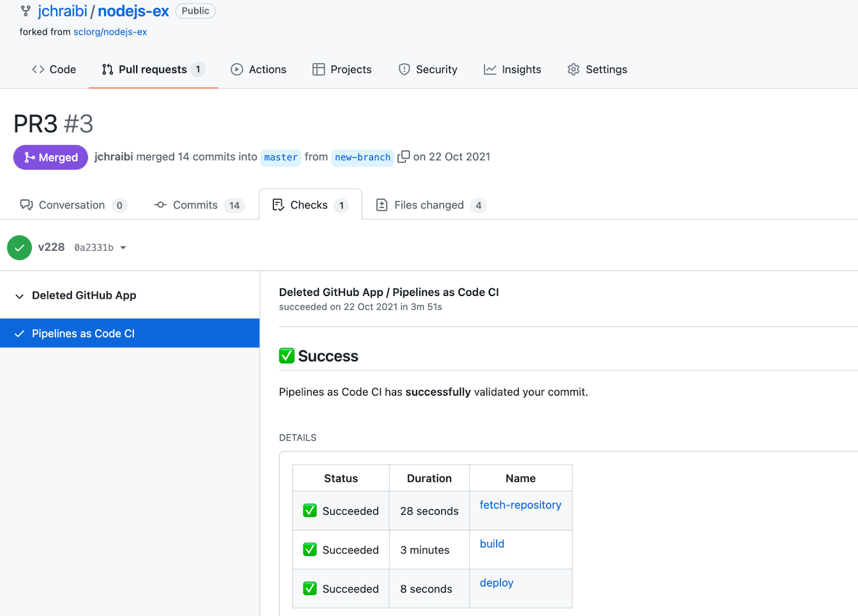Click the Succeeded checkmark for deploy
Viewport: 858px width, 616px height.
coord(309,588)
